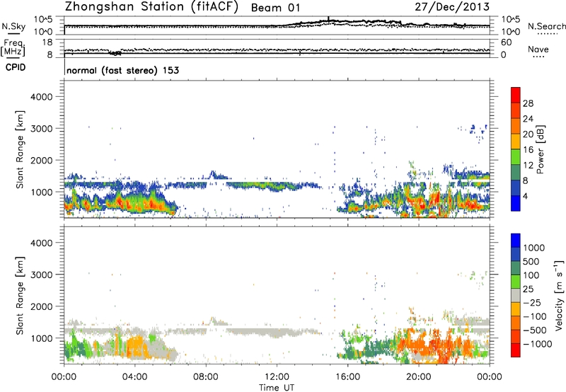Click the '-1000' velocity colorbar value
566x392 pixels.
(x=538, y=344)
